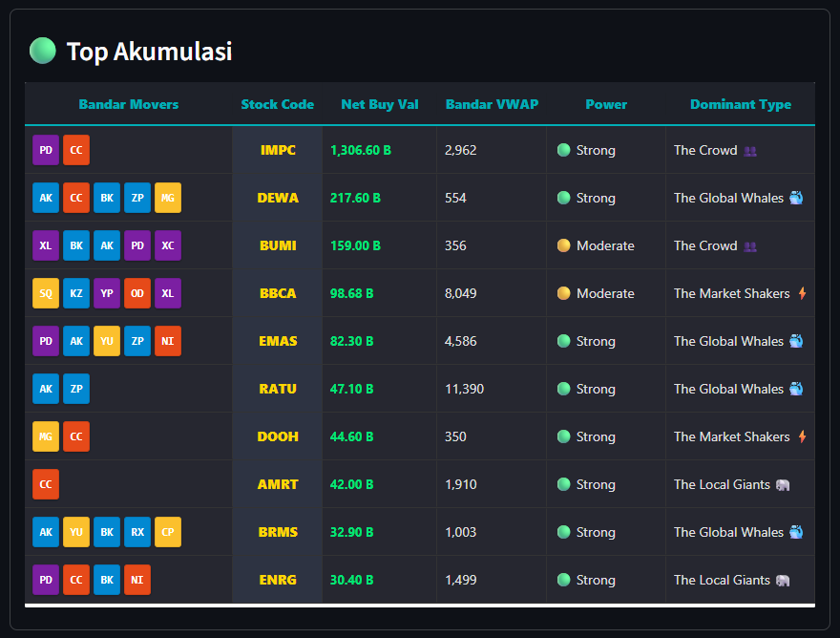Screen dimensions: 840x638
Task: Click the 11,390 Bandar VWAP value
Action: point(464,389)
